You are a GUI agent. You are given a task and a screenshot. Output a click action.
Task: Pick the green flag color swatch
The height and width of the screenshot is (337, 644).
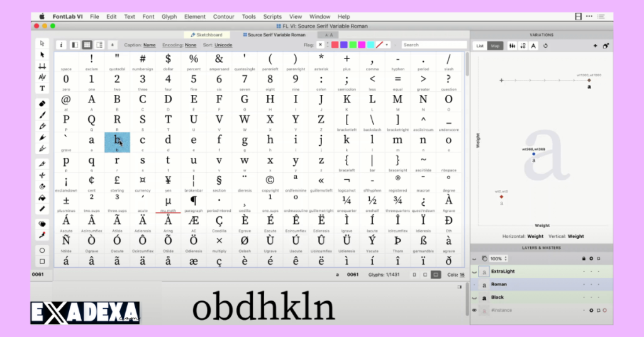(x=353, y=45)
